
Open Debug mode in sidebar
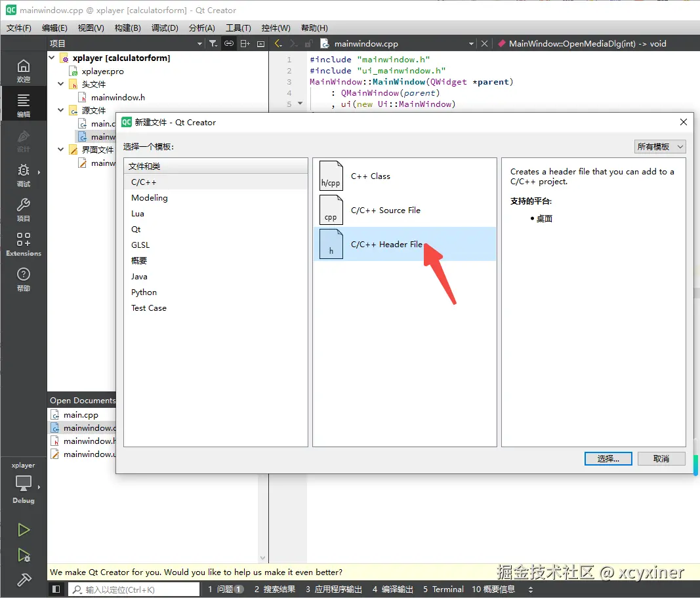click(x=23, y=174)
